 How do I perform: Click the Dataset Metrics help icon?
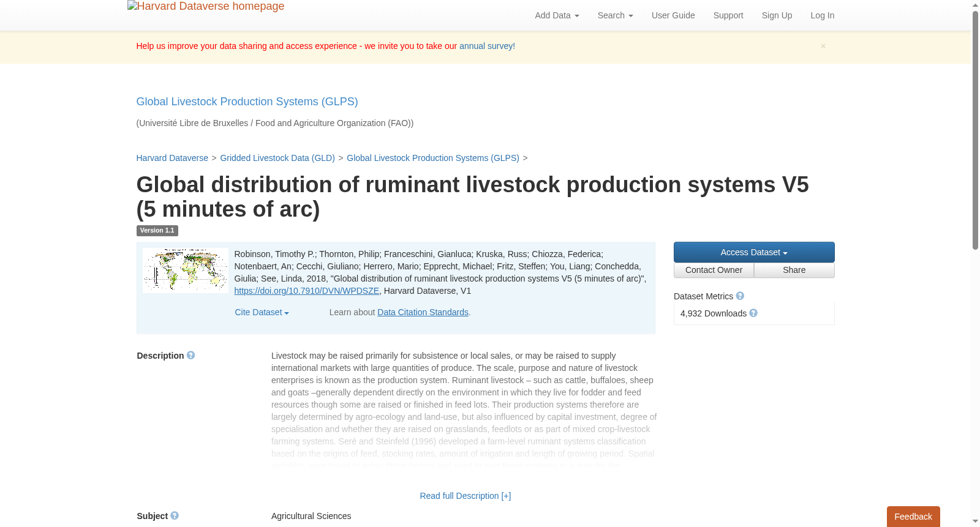coord(740,296)
